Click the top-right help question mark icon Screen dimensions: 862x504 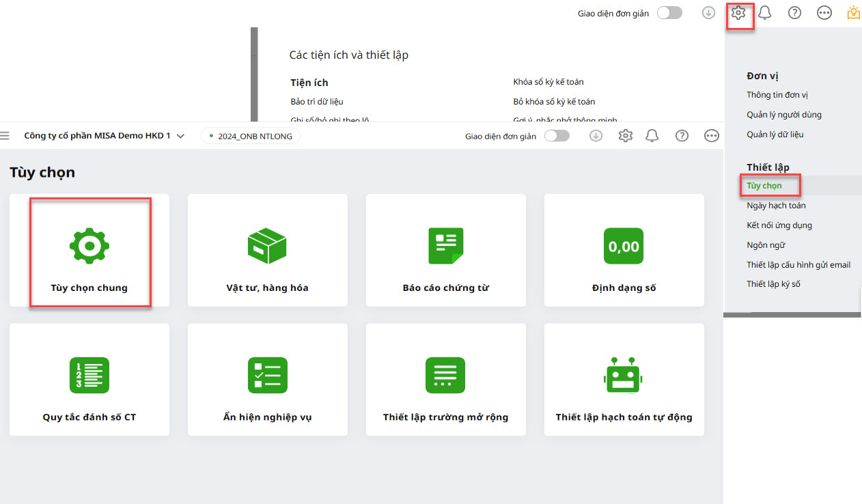click(794, 13)
